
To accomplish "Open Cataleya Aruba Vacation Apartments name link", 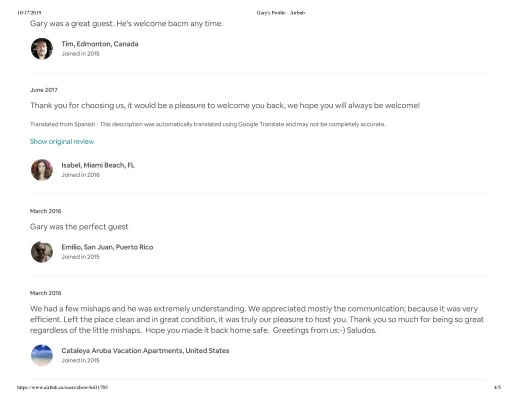I will [145, 351].
